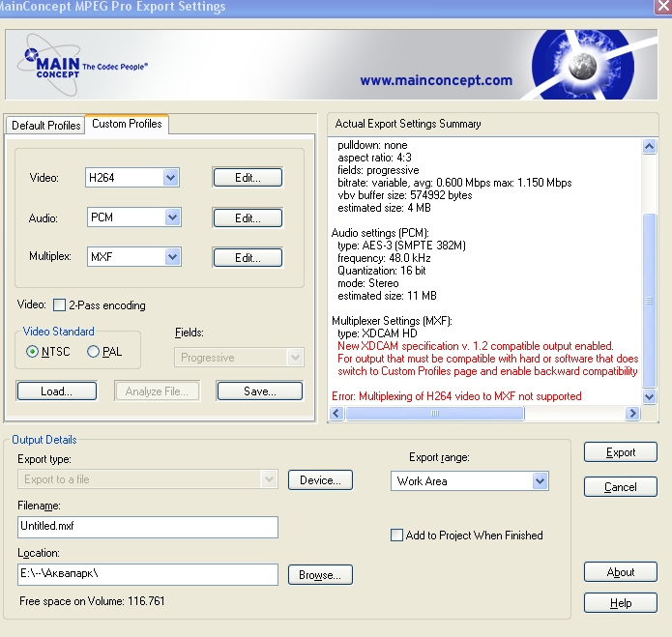Click 'Free space on Volume: 116.761' text

pyautogui.click(x=92, y=601)
